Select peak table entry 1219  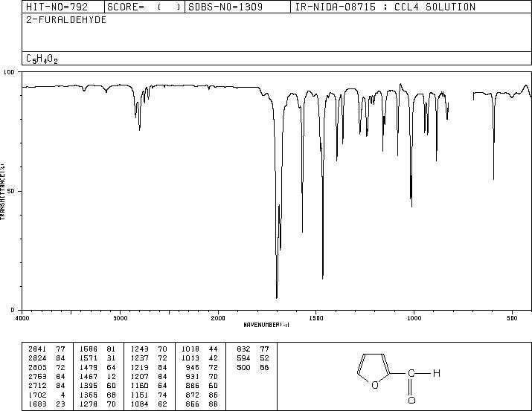140,367
